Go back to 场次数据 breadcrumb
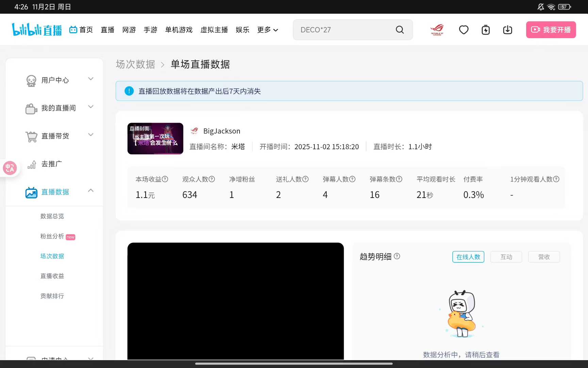 pyautogui.click(x=135, y=64)
